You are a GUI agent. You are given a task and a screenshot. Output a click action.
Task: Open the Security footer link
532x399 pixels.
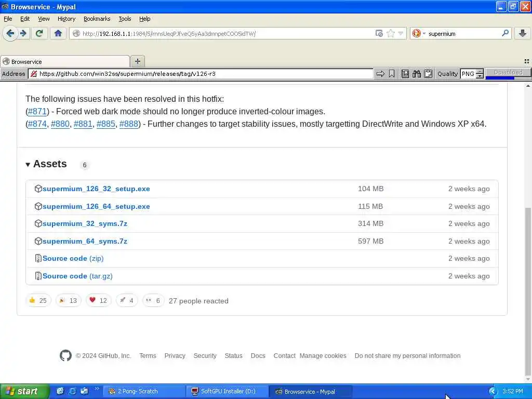tap(205, 355)
